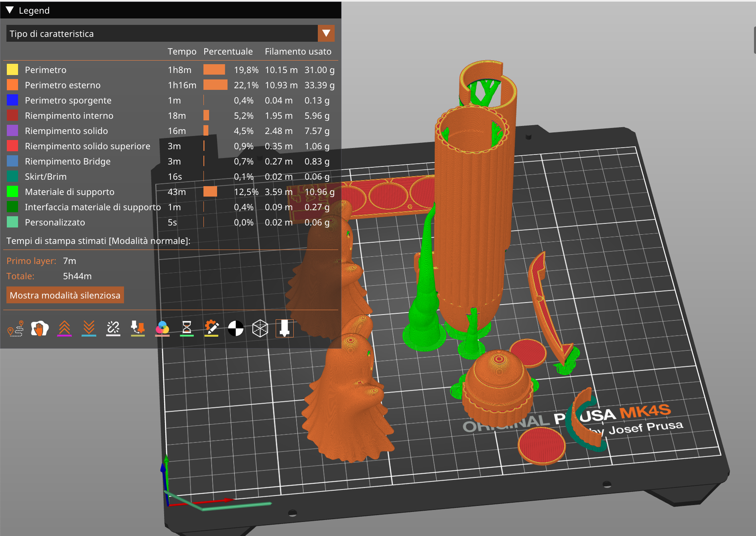Show retractions using the up-chevrons icon
This screenshot has height=536, width=756.
tap(64, 329)
